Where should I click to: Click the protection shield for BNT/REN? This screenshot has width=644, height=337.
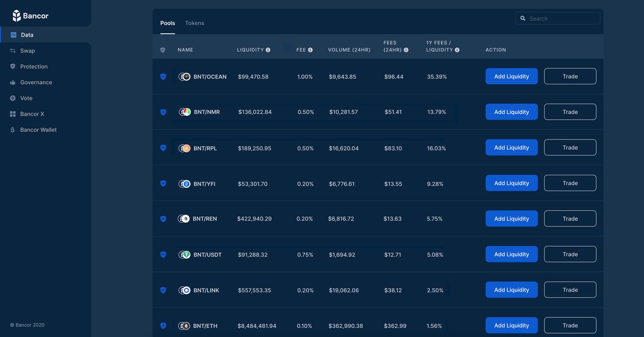tap(163, 219)
